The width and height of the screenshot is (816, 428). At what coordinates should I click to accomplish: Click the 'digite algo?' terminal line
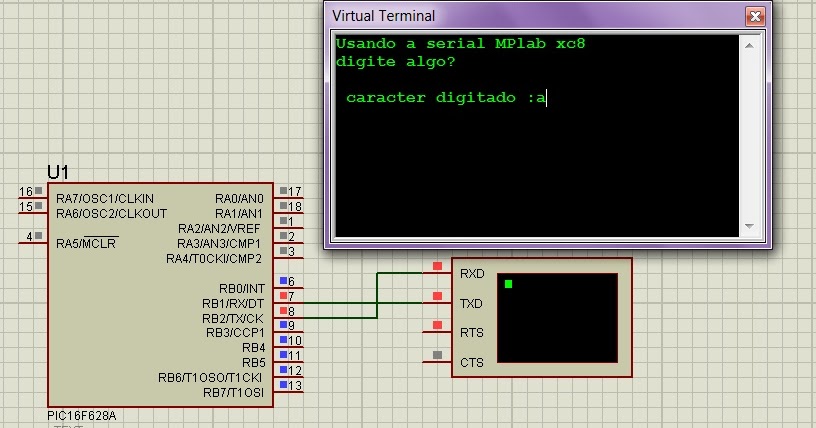[396, 62]
